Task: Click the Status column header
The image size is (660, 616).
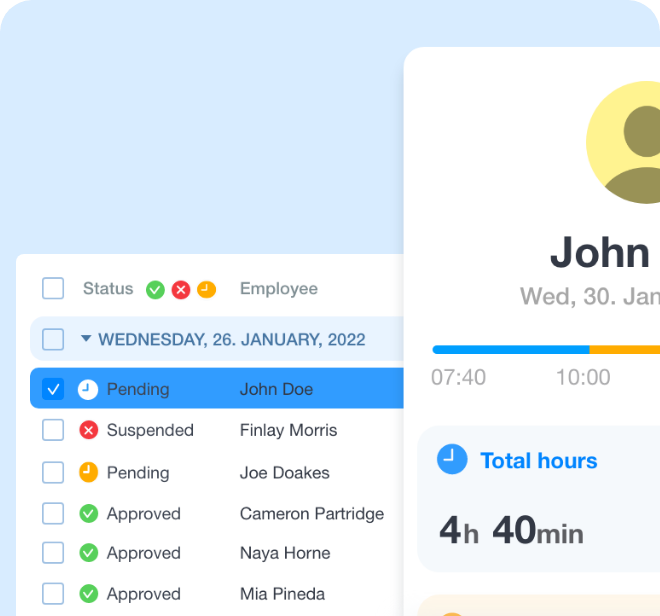Action: tap(108, 289)
